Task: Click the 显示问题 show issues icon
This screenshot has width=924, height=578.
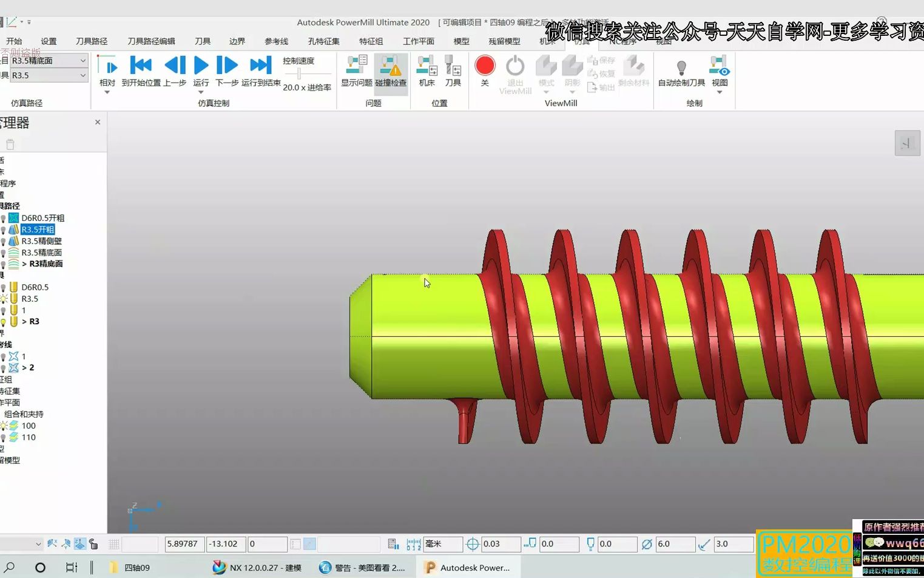Action: [x=357, y=65]
